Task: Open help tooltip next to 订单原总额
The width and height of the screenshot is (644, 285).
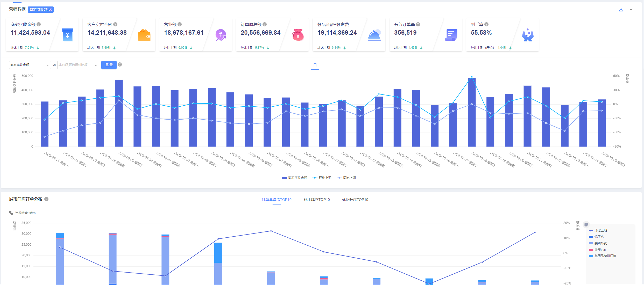Action: point(265,24)
